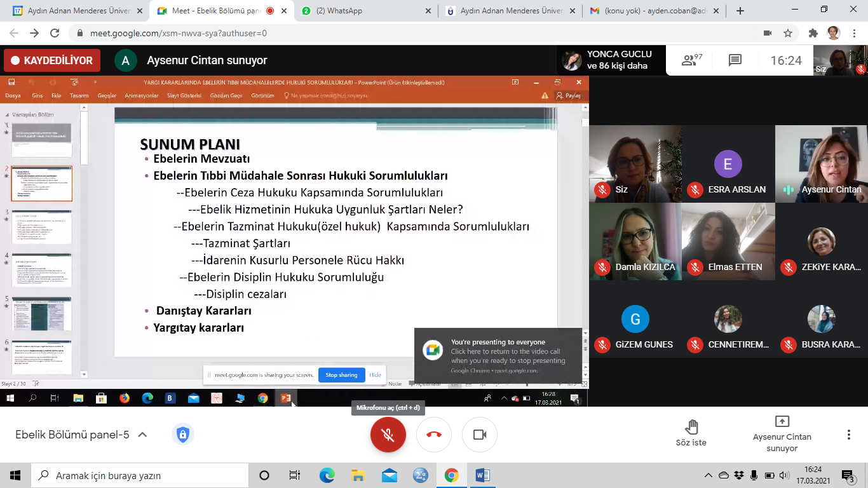This screenshot has height=488, width=868.
Task: Click the meeting safety shield icon
Action: tap(183, 435)
